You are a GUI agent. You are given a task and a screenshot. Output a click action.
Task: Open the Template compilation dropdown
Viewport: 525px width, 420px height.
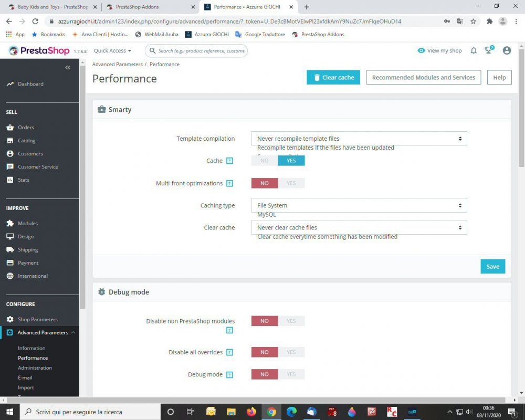[x=359, y=138]
